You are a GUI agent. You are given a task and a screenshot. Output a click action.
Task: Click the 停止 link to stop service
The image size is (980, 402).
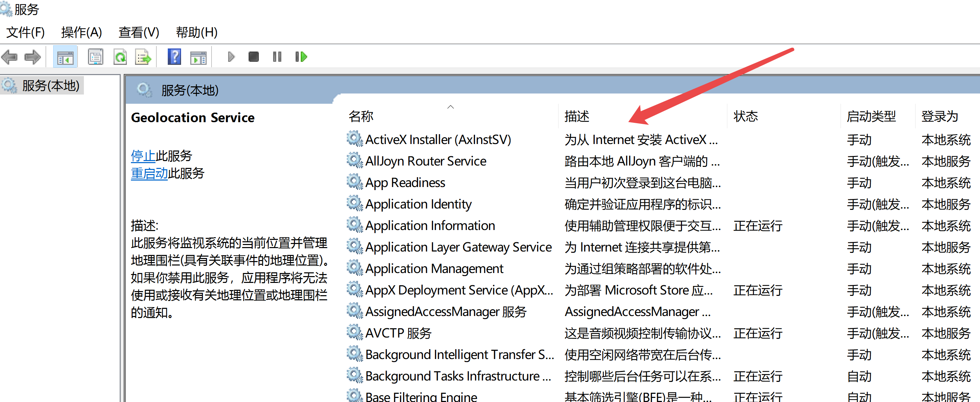pyautogui.click(x=143, y=156)
